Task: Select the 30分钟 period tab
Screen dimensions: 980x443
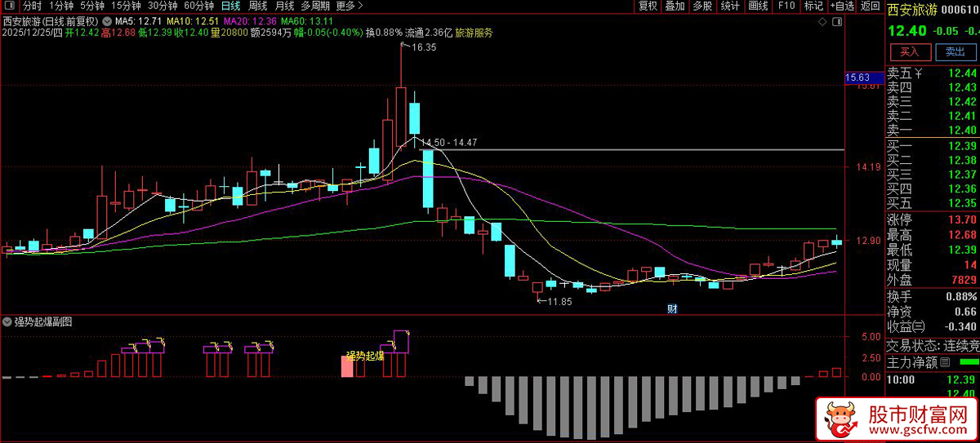Action: pyautogui.click(x=162, y=6)
